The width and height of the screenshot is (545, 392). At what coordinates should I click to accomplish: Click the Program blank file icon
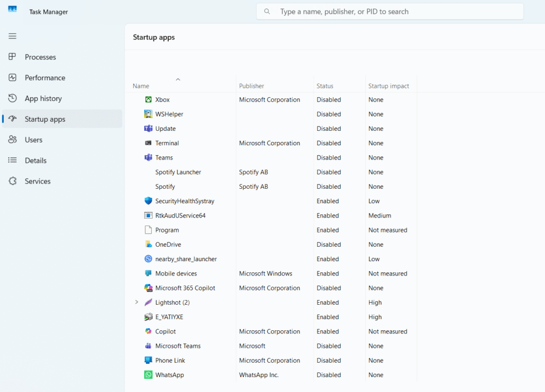(148, 230)
